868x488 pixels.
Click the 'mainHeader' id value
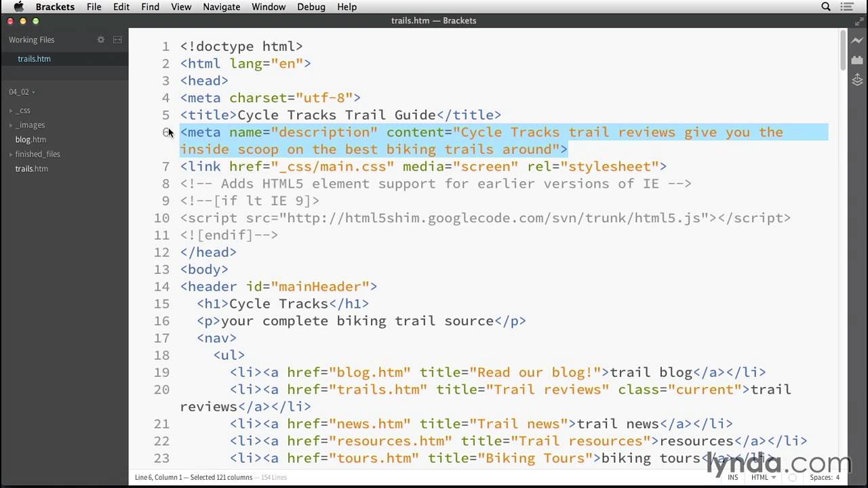(320, 287)
